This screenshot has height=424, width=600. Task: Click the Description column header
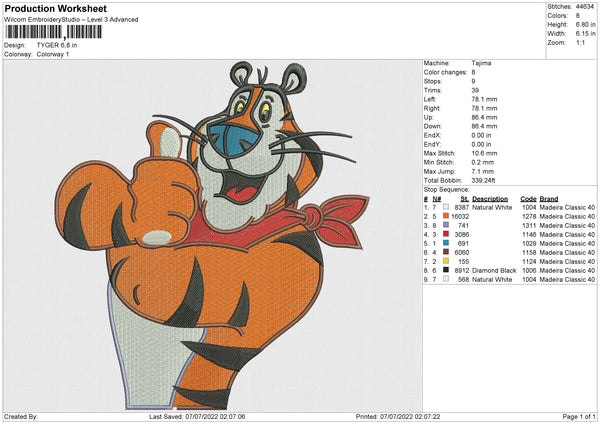click(x=490, y=199)
